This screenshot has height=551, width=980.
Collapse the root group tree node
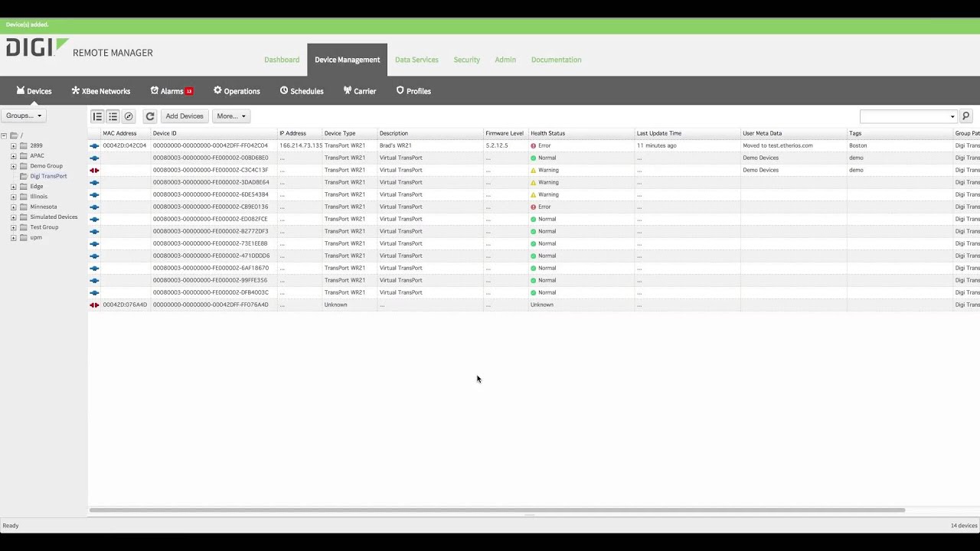click(x=4, y=135)
